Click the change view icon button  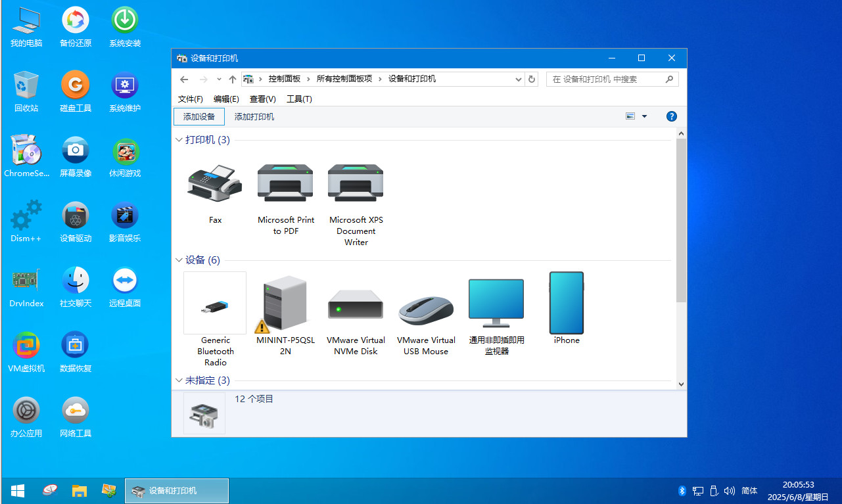coord(630,116)
